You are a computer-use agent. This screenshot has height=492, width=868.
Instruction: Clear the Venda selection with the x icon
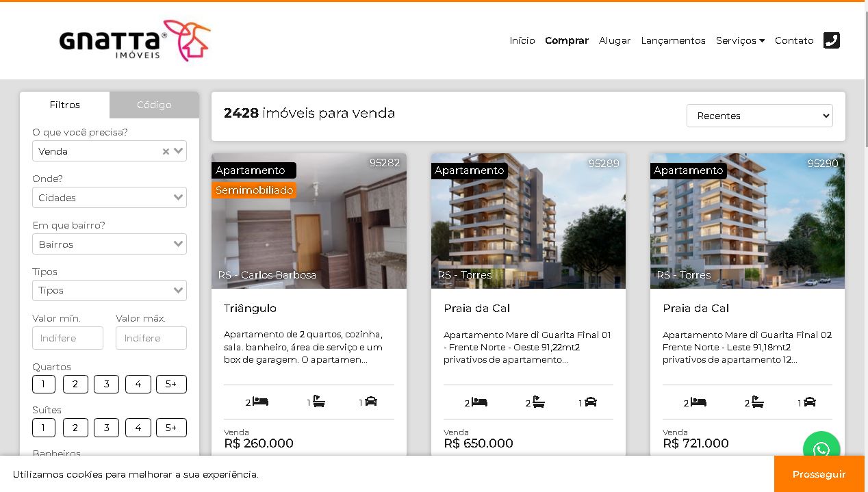[166, 151]
